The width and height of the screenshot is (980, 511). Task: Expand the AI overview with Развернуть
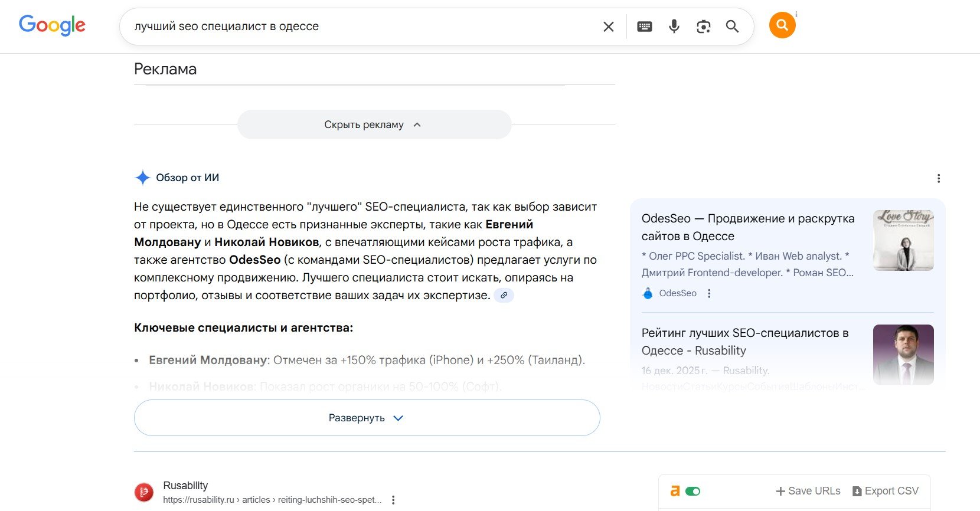coord(367,418)
